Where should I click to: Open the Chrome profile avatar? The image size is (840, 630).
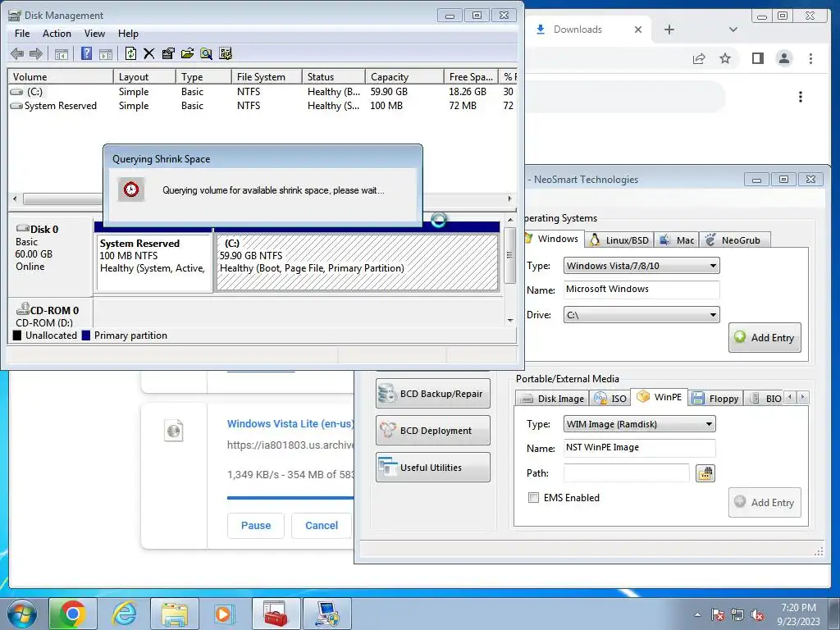783,58
